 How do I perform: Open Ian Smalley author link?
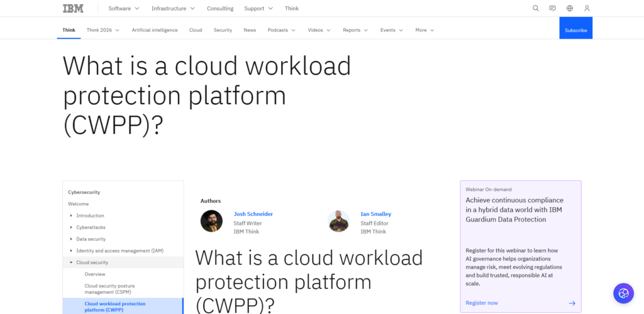(376, 214)
